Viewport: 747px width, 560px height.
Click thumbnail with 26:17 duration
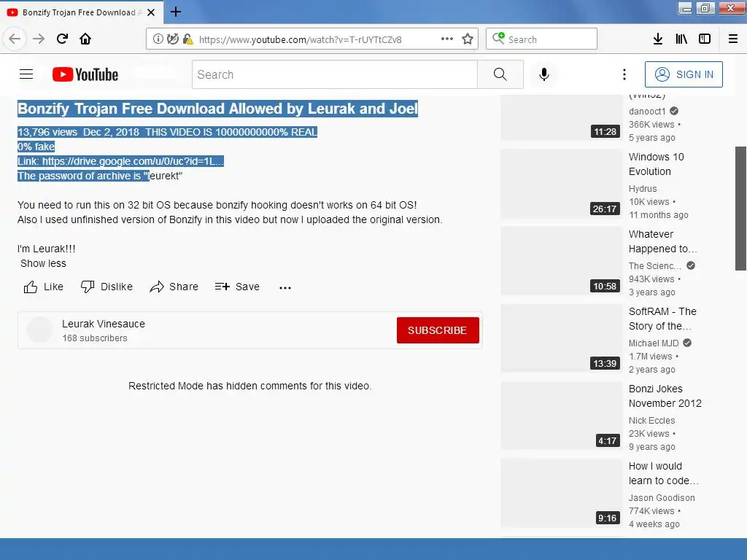tap(562, 183)
